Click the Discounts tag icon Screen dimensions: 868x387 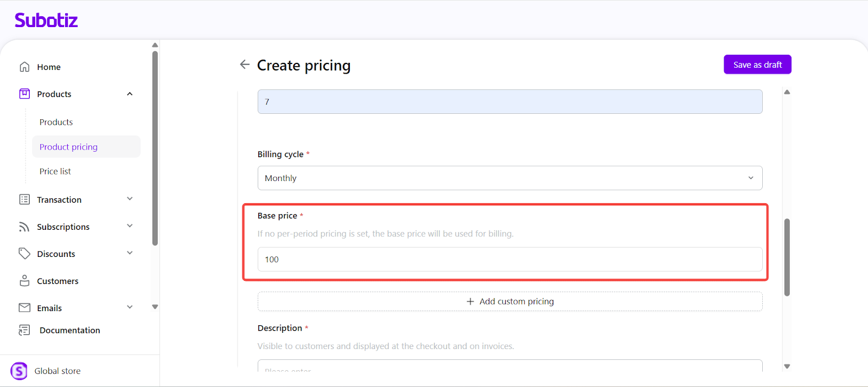[24, 254]
